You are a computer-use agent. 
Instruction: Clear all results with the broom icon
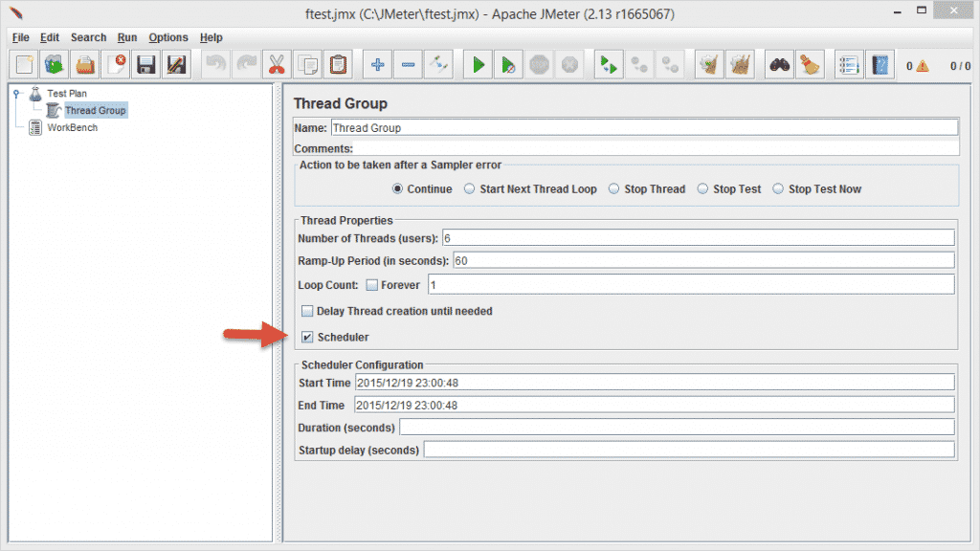[x=738, y=64]
